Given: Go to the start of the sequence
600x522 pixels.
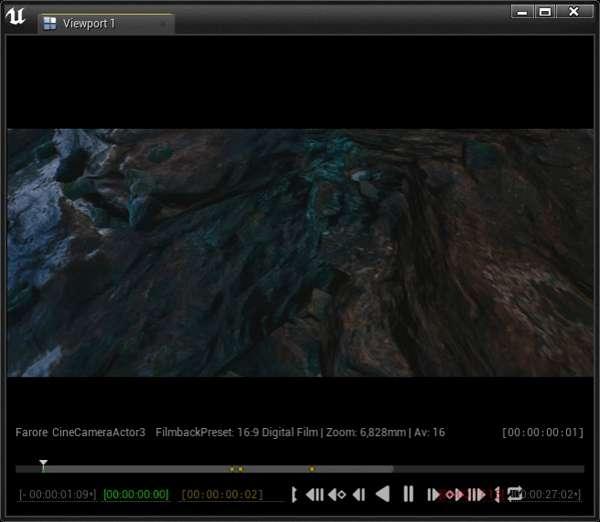Looking at the screenshot, I should tap(314, 494).
